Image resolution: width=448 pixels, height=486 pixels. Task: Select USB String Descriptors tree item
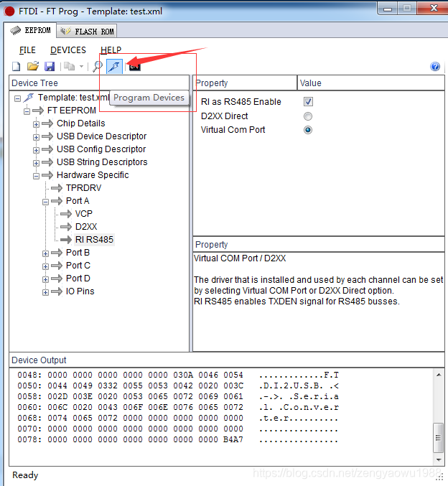pyautogui.click(x=102, y=162)
